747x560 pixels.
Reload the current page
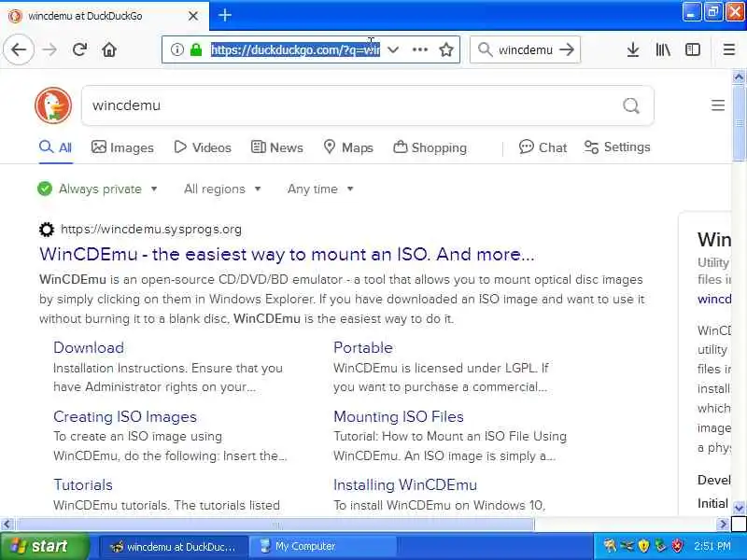(x=79, y=49)
